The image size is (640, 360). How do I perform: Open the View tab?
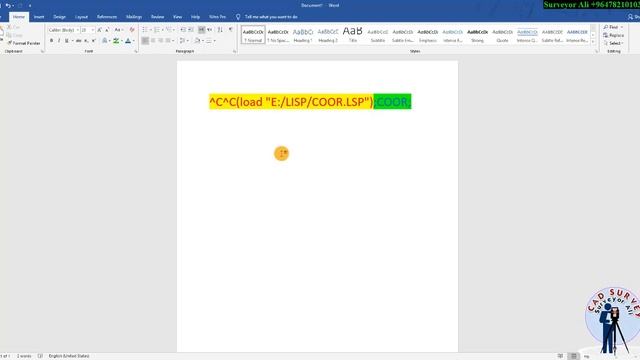[177, 17]
